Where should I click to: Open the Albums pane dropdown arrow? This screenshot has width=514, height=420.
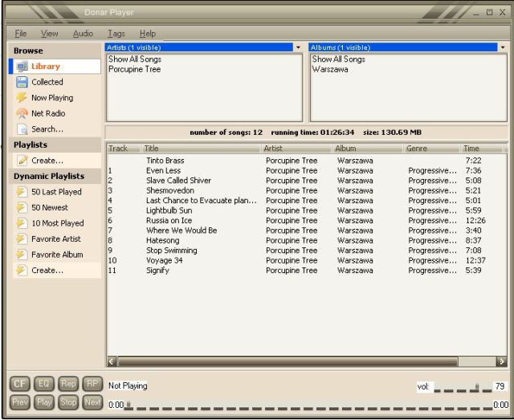click(503, 47)
